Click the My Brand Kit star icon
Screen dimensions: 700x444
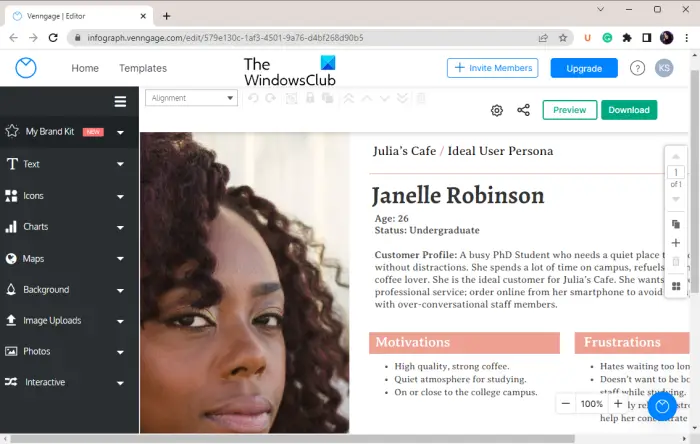point(12,131)
